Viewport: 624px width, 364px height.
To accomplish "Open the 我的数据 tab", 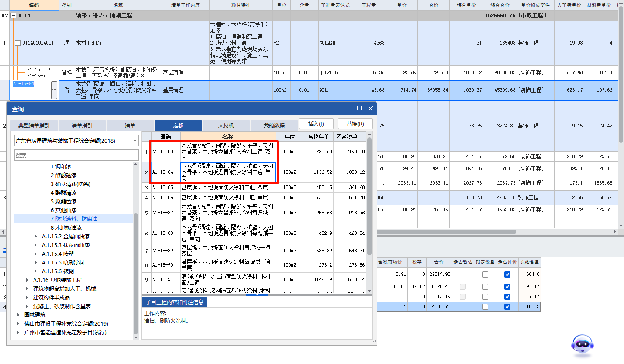I will (x=274, y=126).
